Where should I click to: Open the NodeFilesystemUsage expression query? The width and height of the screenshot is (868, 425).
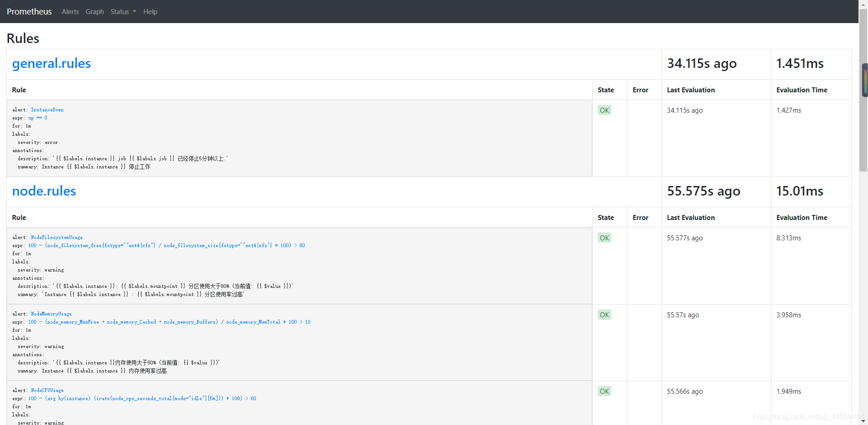(x=167, y=245)
